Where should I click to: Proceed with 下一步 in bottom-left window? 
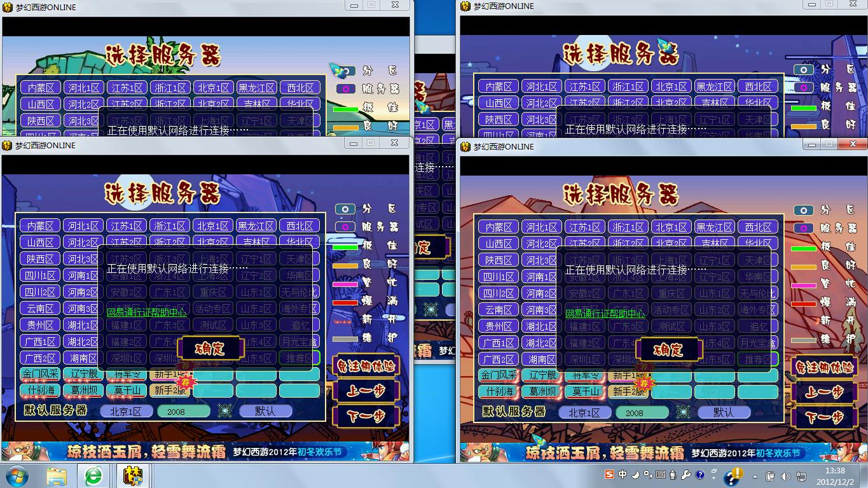coord(366,416)
